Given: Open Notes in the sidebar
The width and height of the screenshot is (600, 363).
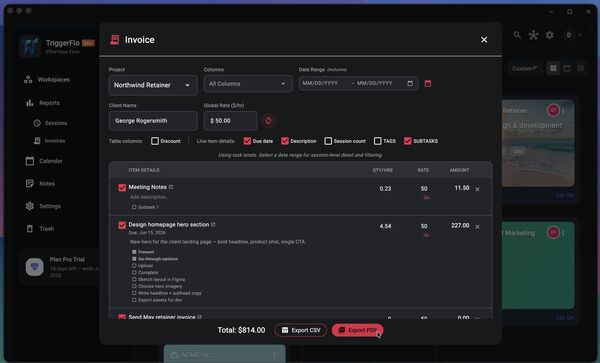Looking at the screenshot, I should pyautogui.click(x=47, y=184).
